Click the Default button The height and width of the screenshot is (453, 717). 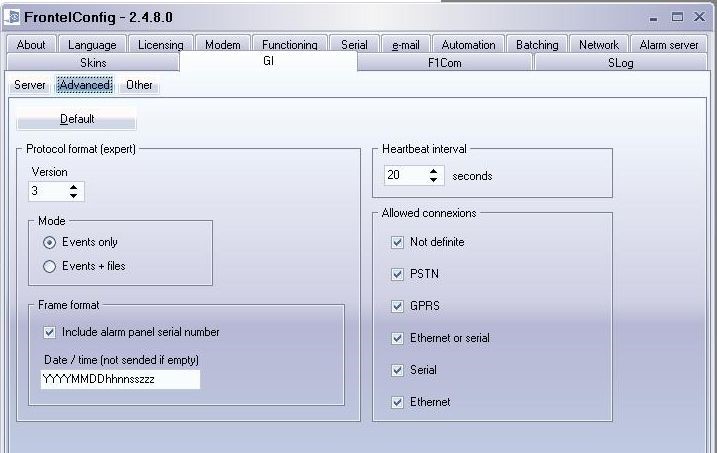[x=76, y=119]
